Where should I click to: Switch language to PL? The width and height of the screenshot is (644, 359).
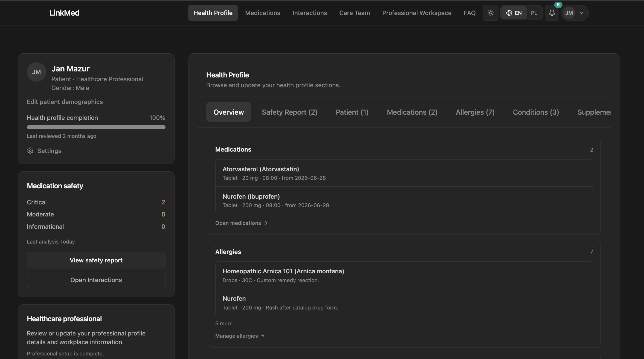534,13
